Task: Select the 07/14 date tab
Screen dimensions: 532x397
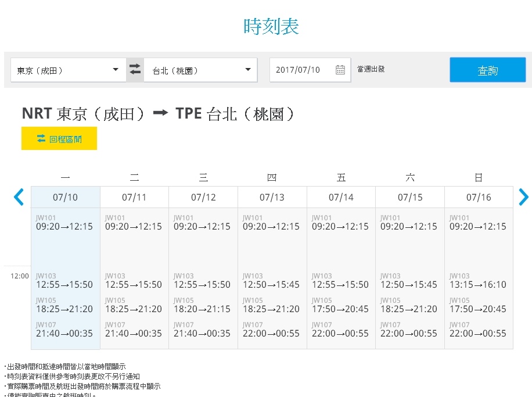Action: [341, 197]
